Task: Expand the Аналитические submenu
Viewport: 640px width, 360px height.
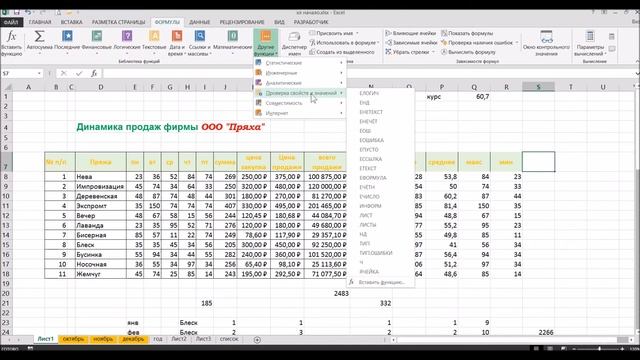Action: click(x=299, y=83)
